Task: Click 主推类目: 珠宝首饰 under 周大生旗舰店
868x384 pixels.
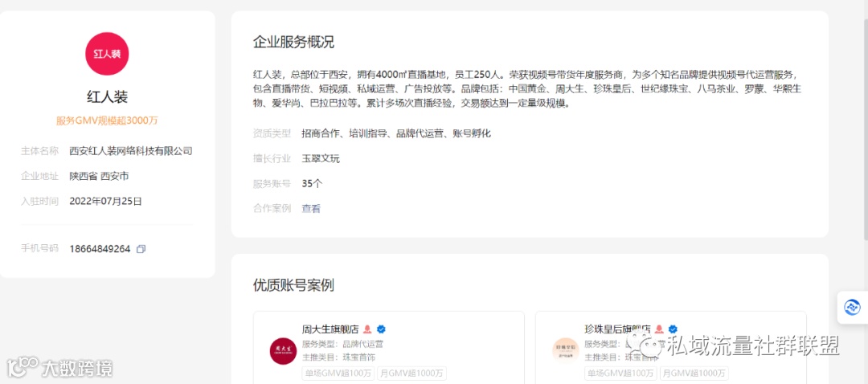Action: 339,357
